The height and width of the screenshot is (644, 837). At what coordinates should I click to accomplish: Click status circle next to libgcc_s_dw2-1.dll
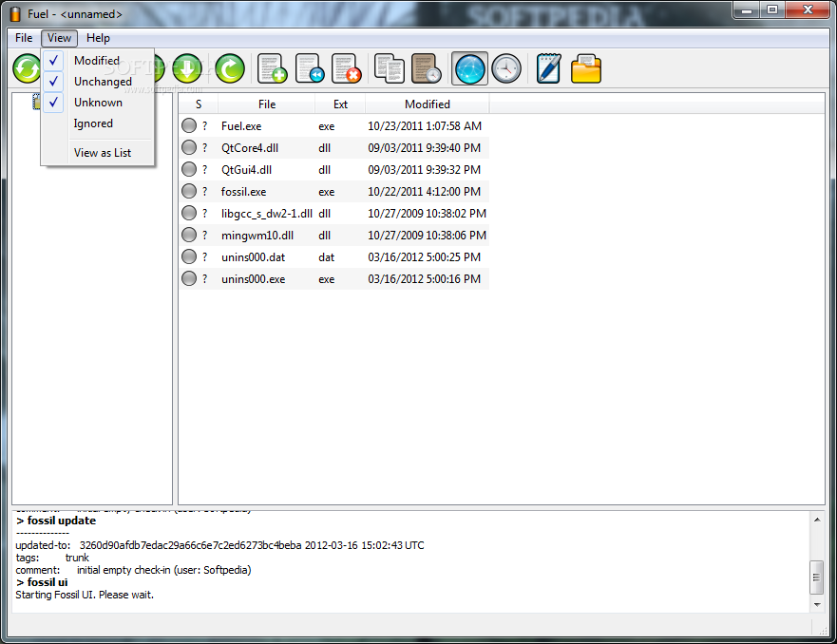point(189,213)
